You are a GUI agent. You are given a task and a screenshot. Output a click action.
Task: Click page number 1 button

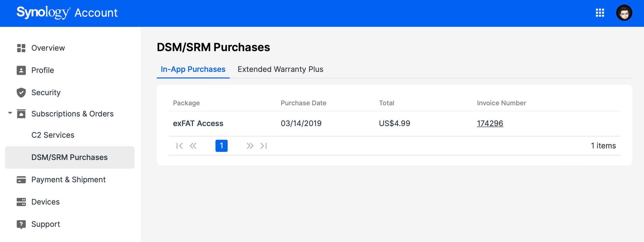coord(222,146)
